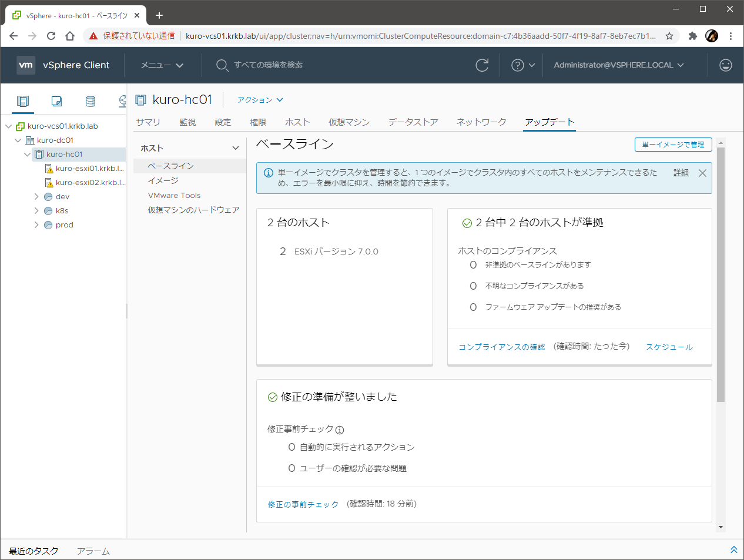744x560 pixels.
Task: Expand the dev resource pool node
Action: pos(36,197)
